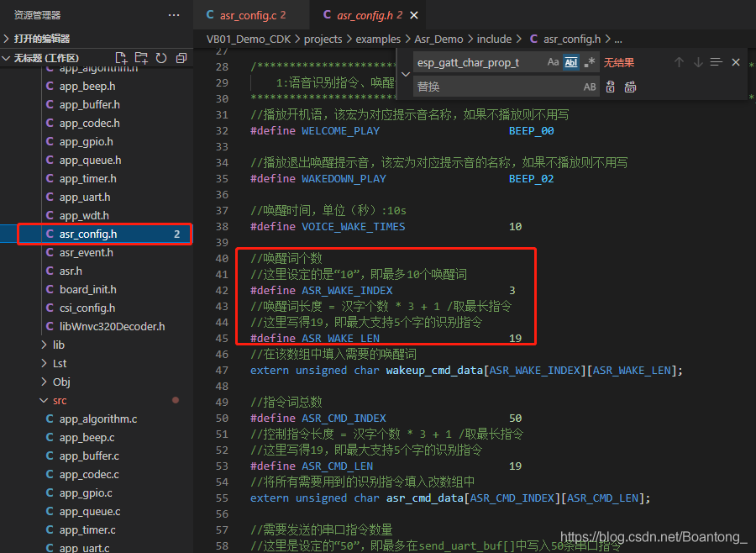Open the explorer more actions ellipsis
The height and width of the screenshot is (553, 756).
[174, 15]
